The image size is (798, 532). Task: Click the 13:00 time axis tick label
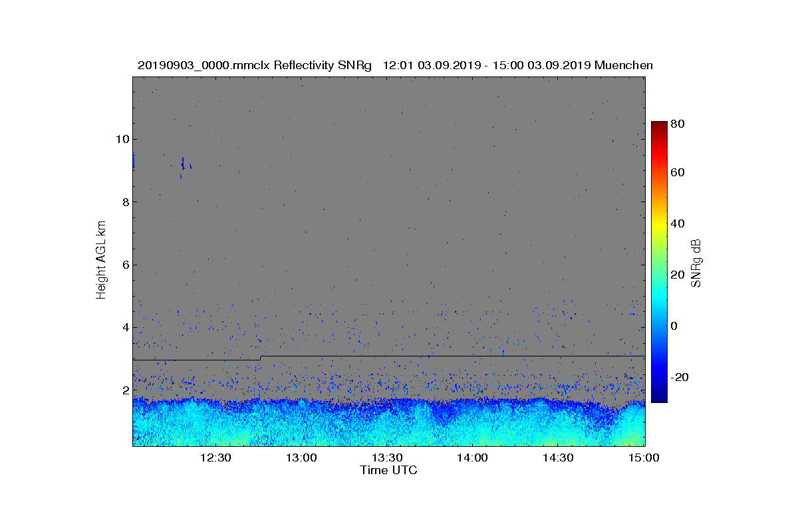click(x=301, y=458)
